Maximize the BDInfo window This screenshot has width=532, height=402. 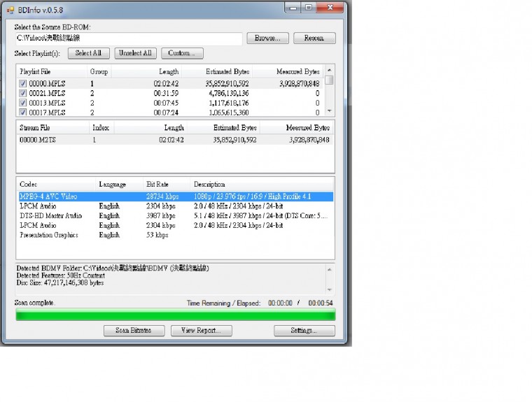[309, 8]
